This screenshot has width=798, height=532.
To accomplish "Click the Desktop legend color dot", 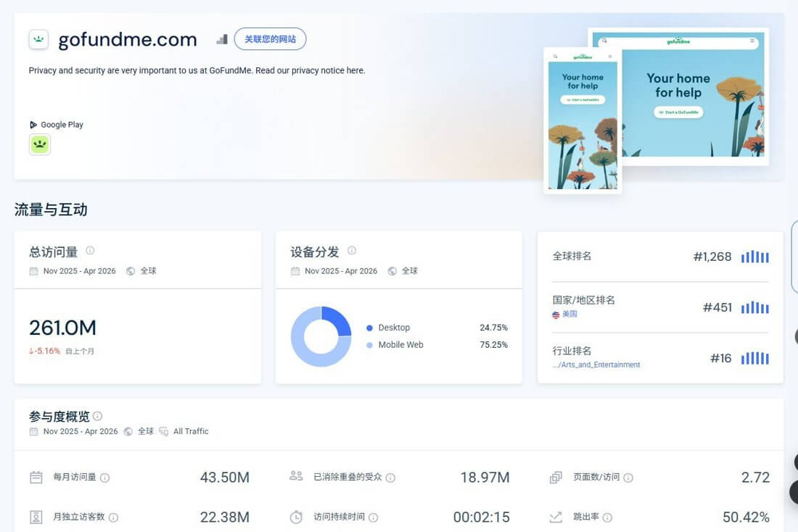I will [369, 328].
